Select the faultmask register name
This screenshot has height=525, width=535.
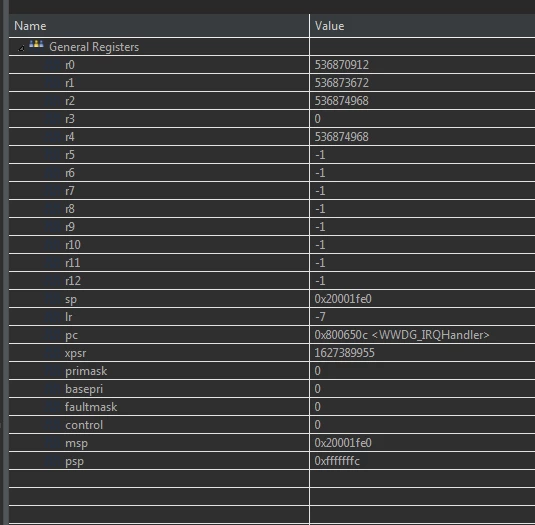click(x=91, y=407)
